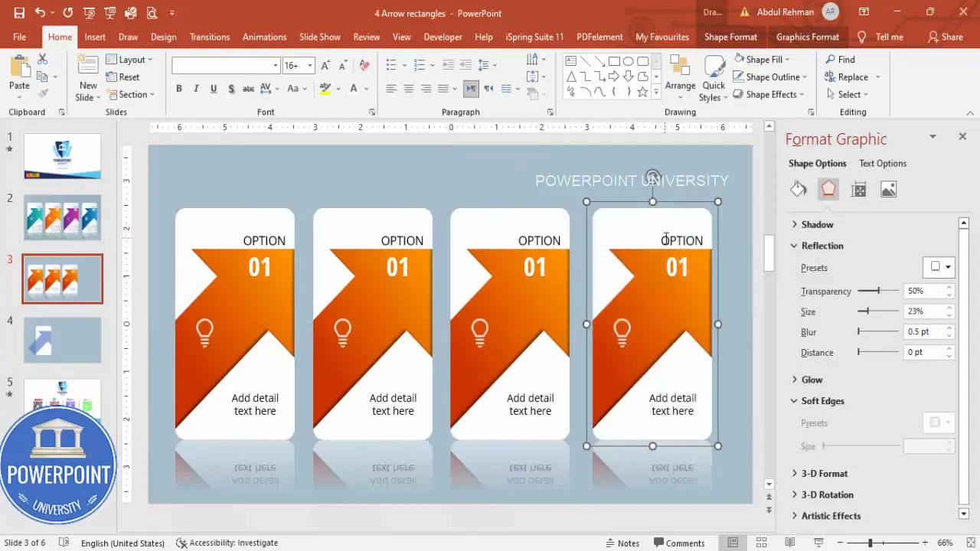Click the Text Shadow icon
The width and height of the screenshot is (980, 551).
pyautogui.click(x=231, y=89)
